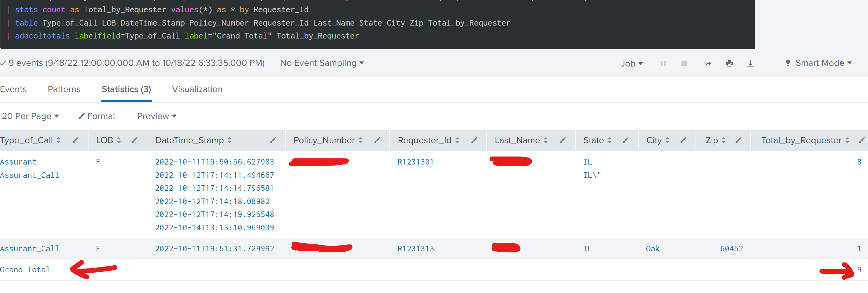Open the 20 Per Page dropdown

[30, 116]
